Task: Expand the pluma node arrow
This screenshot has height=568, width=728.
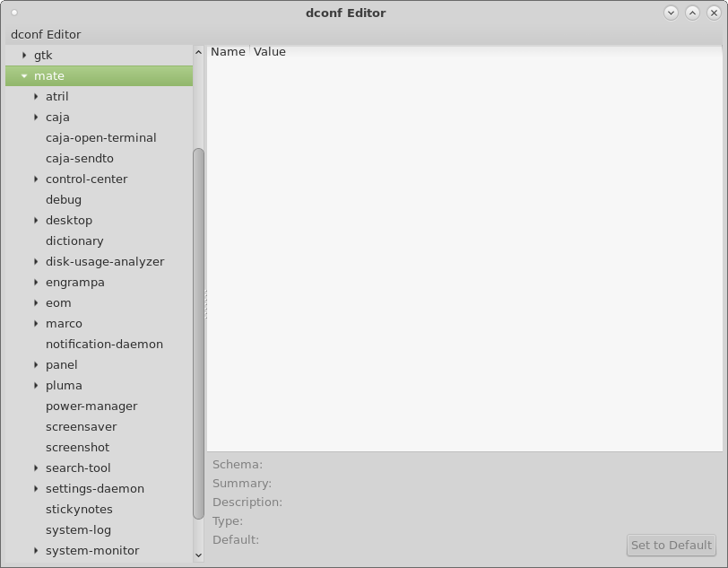Action: (x=36, y=385)
